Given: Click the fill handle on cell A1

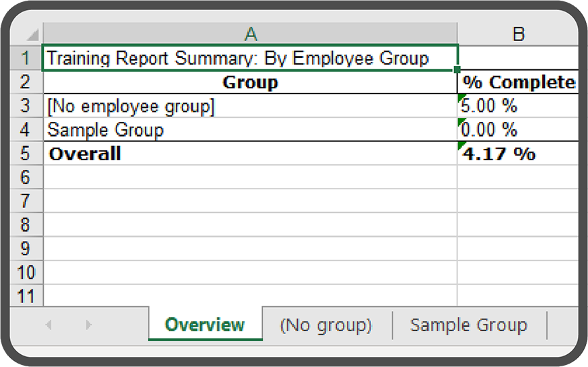Looking at the screenshot, I should 457,69.
